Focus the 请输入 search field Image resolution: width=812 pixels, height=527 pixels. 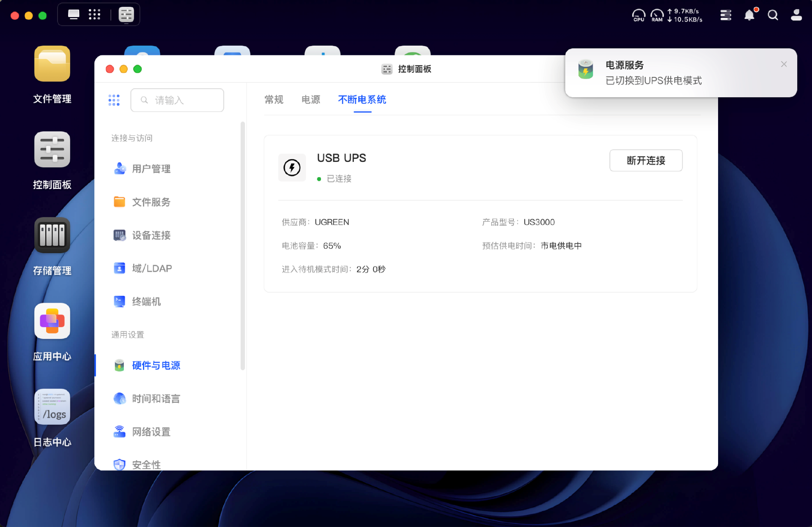click(177, 100)
